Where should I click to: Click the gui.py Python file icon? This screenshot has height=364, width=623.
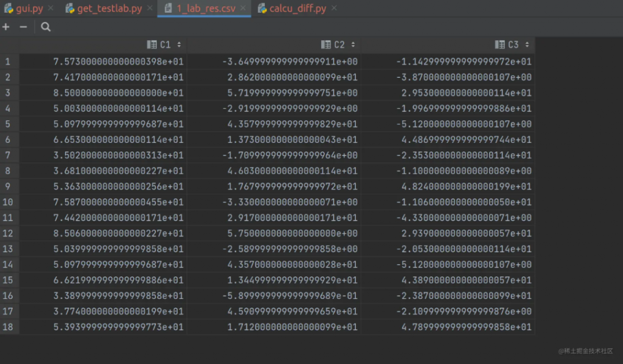tap(9, 9)
